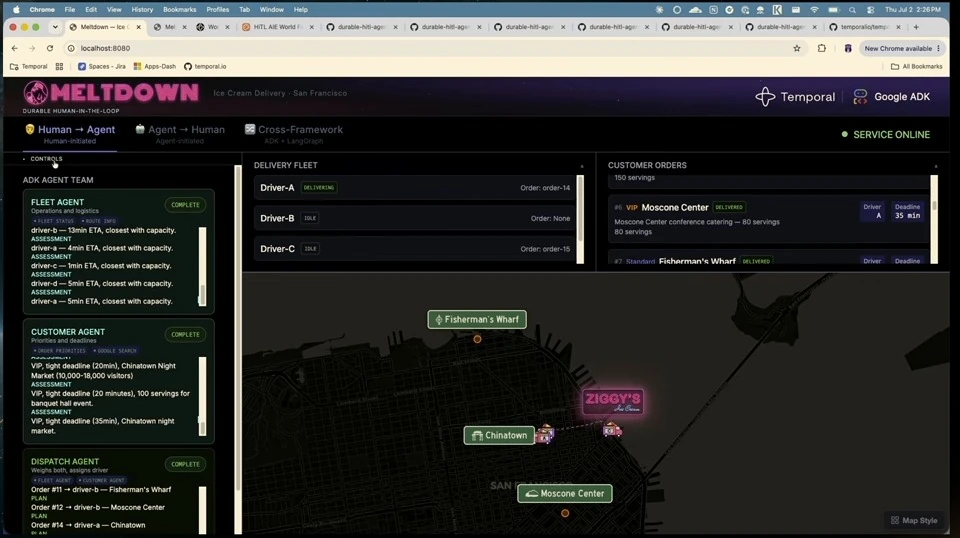The image size is (960, 538).
Task: Open the Chrome profile avatar icon
Action: point(847,48)
